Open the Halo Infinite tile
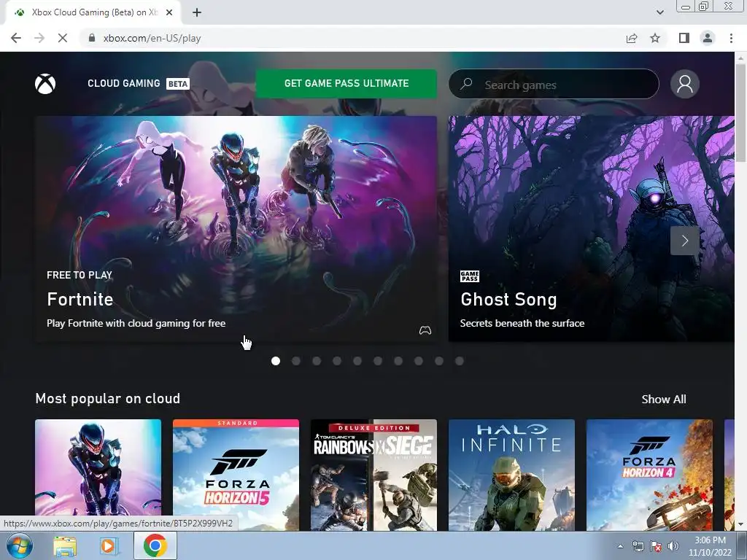This screenshot has width=747, height=560. (x=511, y=475)
